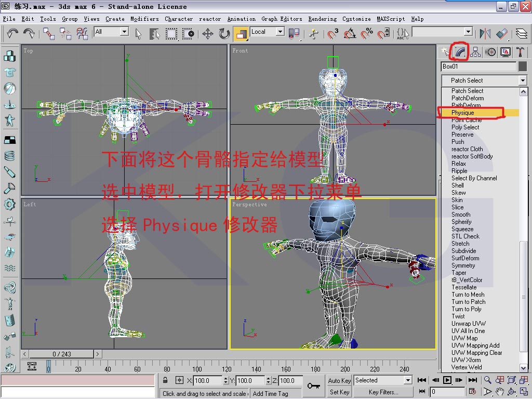Open the Local reference coordinate dropdown
Image resolution: width=532 pixels, height=399 pixels.
pyautogui.click(x=268, y=32)
